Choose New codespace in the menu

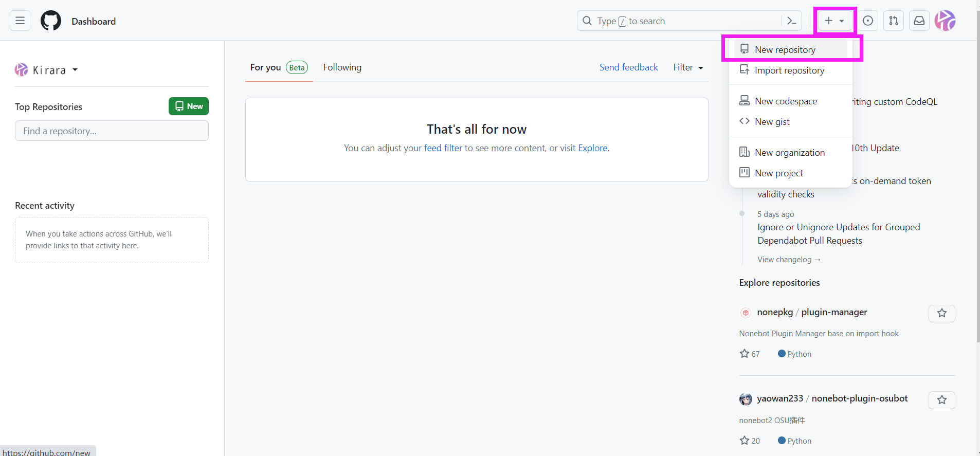point(791,101)
